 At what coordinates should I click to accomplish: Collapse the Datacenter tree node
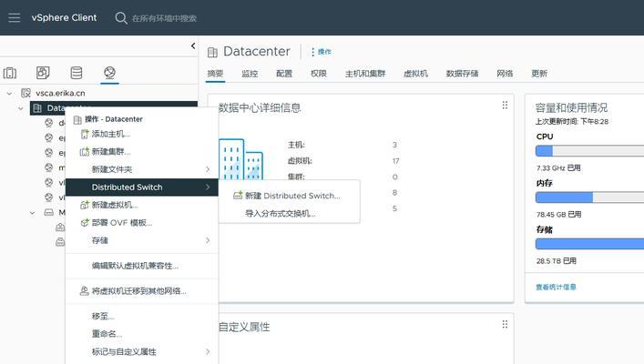tap(21, 108)
